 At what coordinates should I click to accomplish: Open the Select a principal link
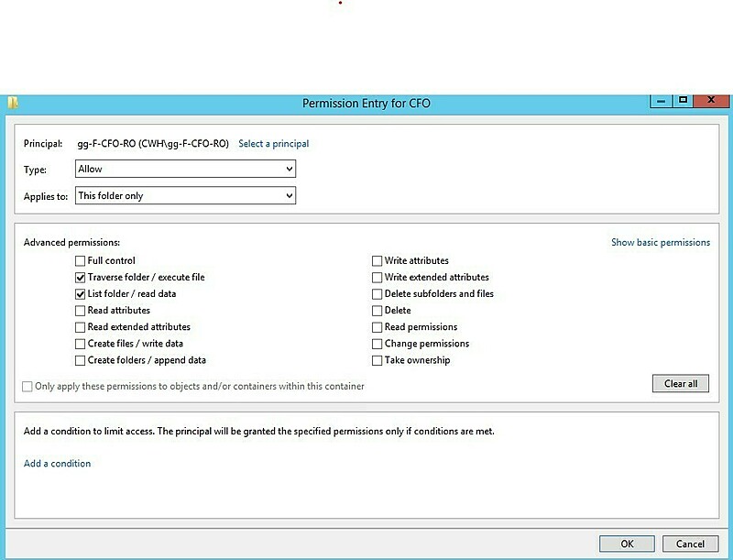274,144
